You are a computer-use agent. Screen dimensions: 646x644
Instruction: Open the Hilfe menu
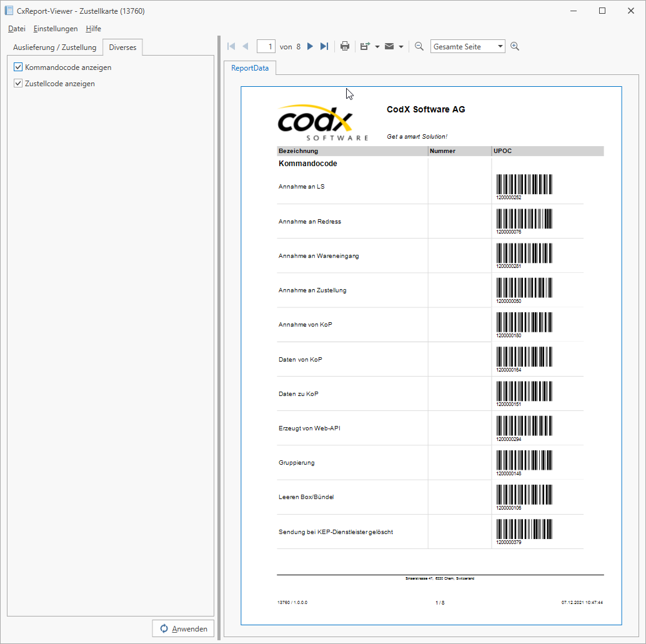(x=94, y=29)
